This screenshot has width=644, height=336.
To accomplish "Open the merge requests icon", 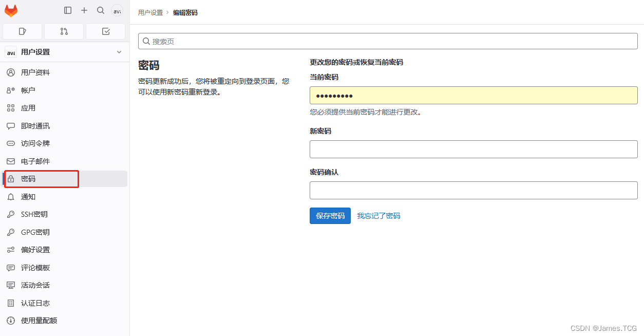I will (x=64, y=31).
